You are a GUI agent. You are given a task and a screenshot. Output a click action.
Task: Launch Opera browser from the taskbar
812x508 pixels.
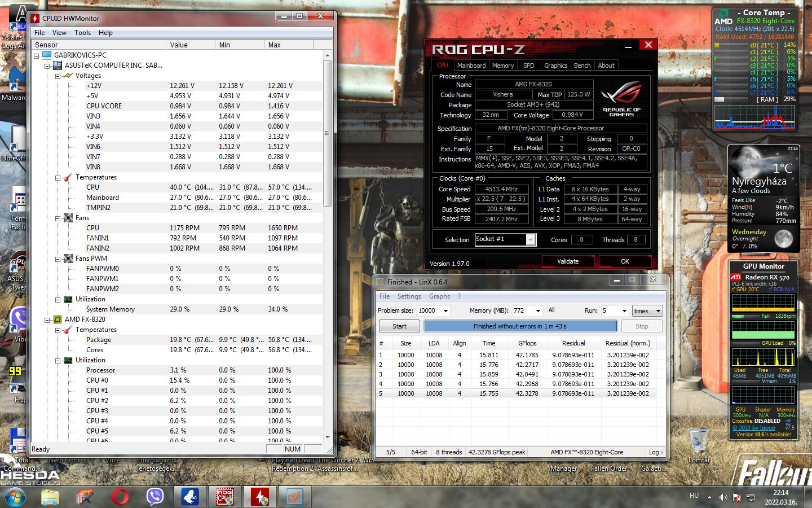[120, 497]
